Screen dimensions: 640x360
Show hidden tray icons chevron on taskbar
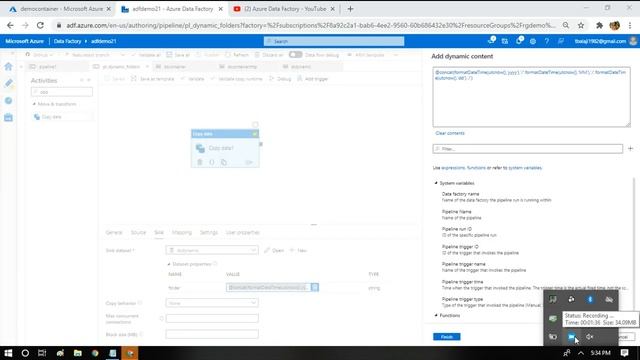click(581, 353)
